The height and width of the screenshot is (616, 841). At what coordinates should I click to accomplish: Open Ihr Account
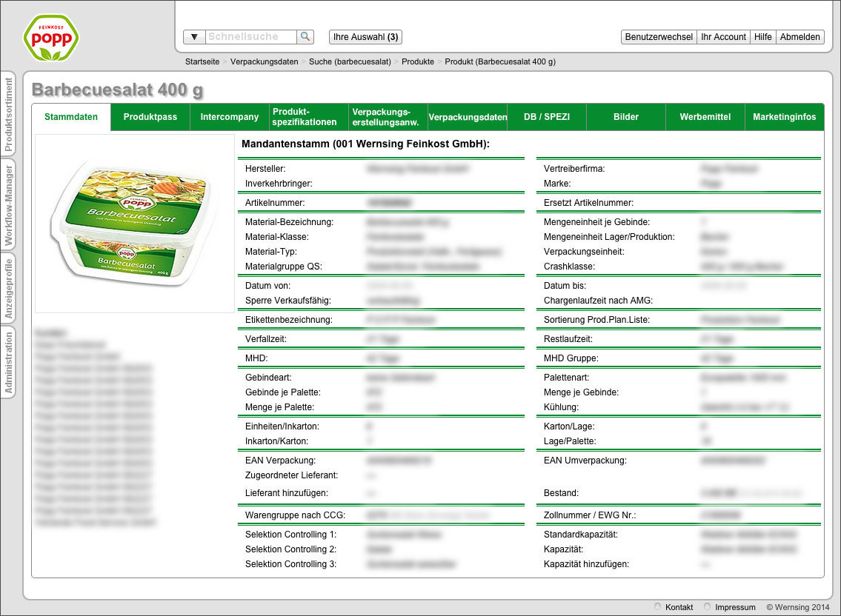723,36
